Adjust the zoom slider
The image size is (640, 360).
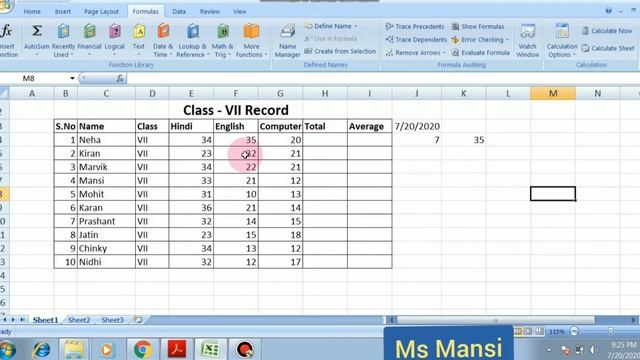click(x=610, y=331)
